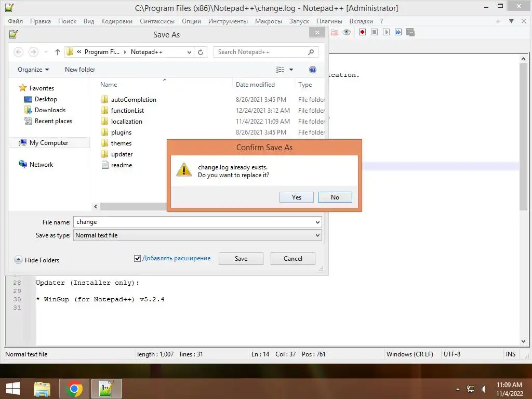Open the Правка menu
This screenshot has height=399, width=532.
pyautogui.click(x=41, y=21)
